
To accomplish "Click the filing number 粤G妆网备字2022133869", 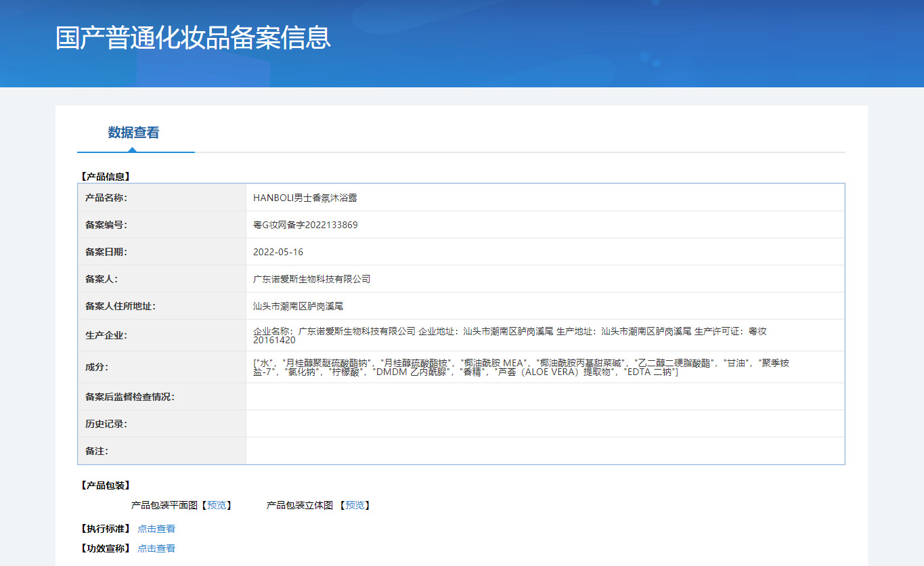I will click(305, 225).
